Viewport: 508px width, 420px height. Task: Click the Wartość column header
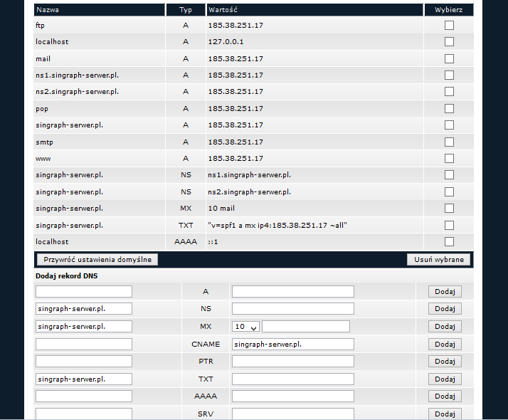314,10
